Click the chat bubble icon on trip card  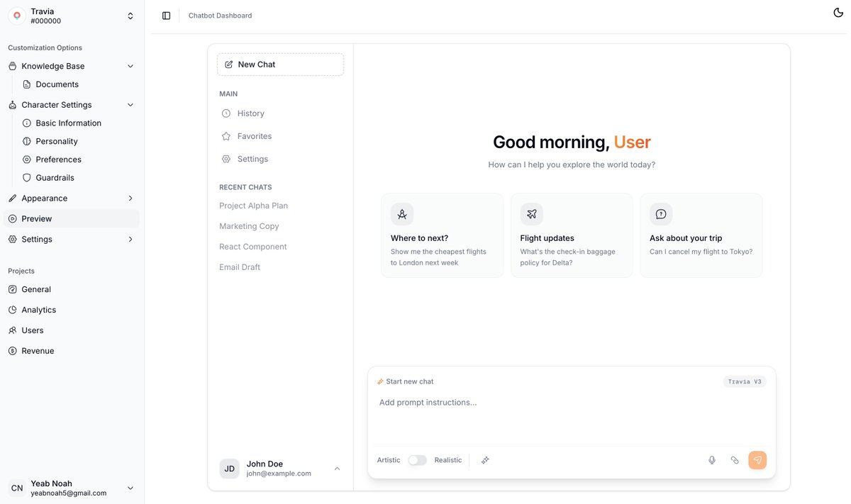(x=661, y=214)
